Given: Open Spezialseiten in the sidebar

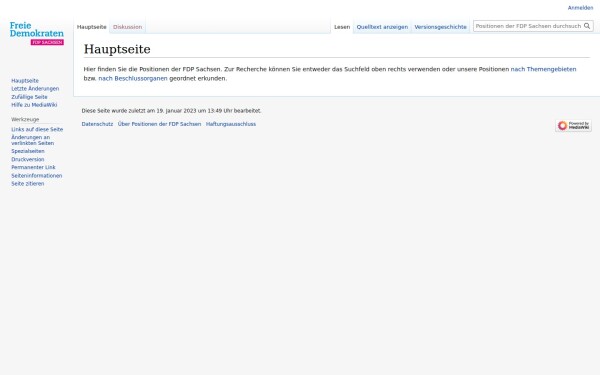Looking at the screenshot, I should (28, 151).
